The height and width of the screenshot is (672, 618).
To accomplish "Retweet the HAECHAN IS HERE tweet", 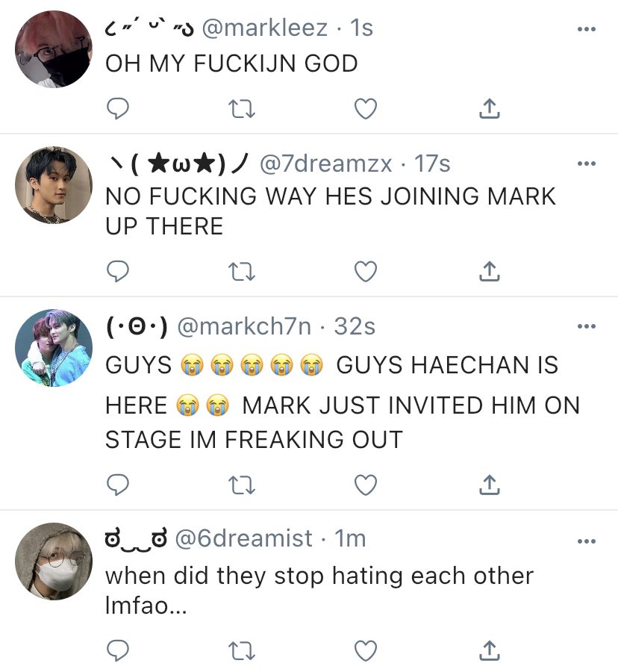I will click(x=242, y=485).
